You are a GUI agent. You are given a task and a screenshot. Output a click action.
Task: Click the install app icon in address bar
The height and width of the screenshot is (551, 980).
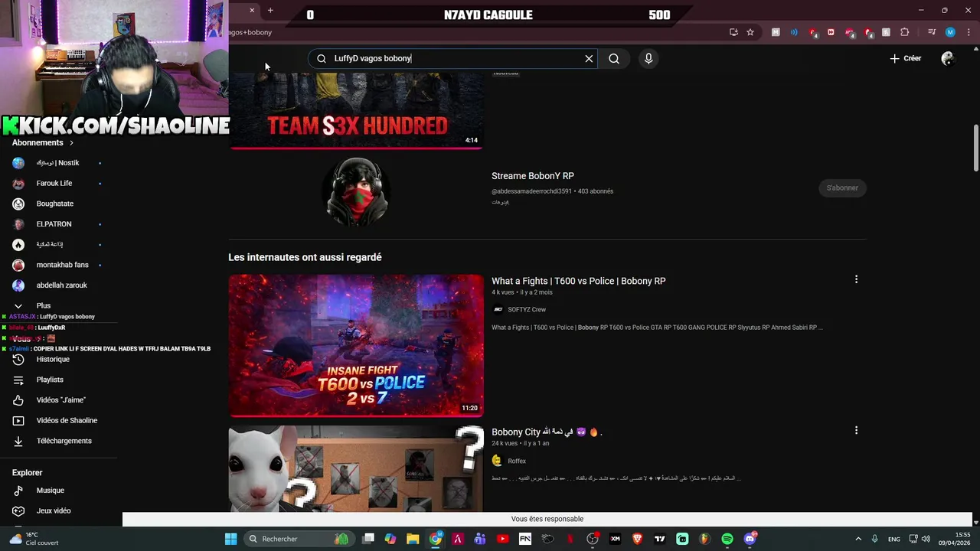(x=733, y=32)
